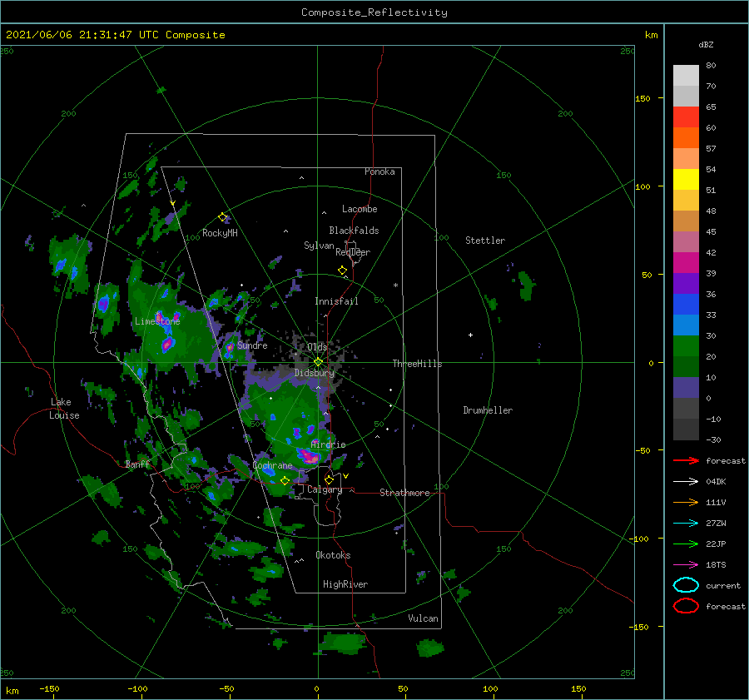
Task: Pick the light gray 80 dBZ swatch
Action: (686, 75)
